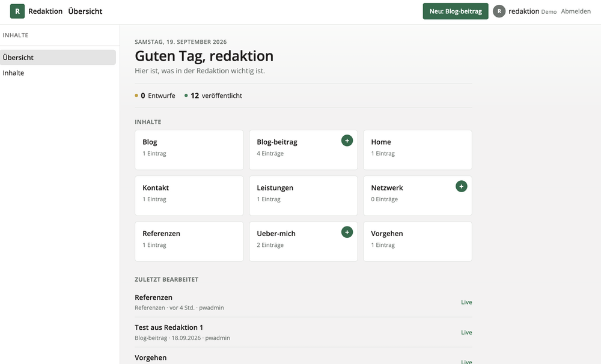The image size is (601, 364).
Task: Open recently edited Test aus Redaktion 1
Action: [x=303, y=332]
